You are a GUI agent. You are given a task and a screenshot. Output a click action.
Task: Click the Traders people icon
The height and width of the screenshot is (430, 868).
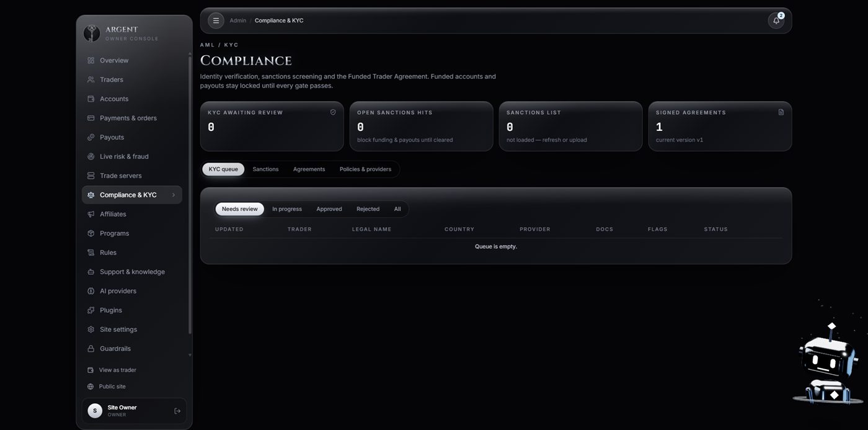(91, 79)
